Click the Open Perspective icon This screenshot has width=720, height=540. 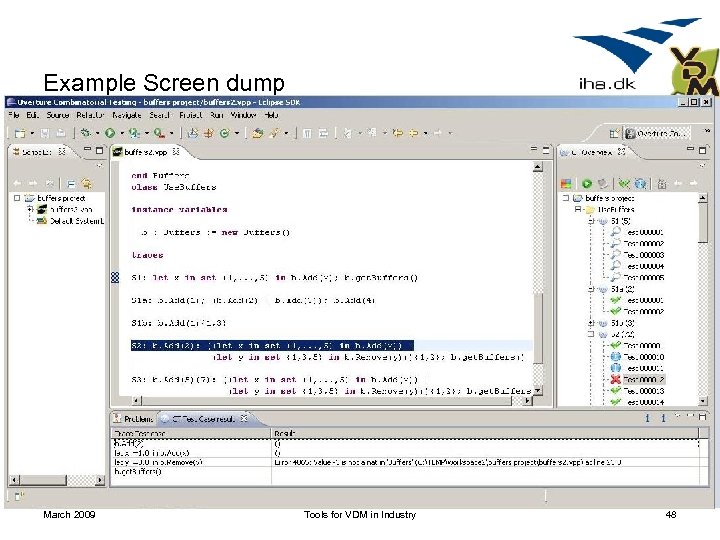(613, 134)
